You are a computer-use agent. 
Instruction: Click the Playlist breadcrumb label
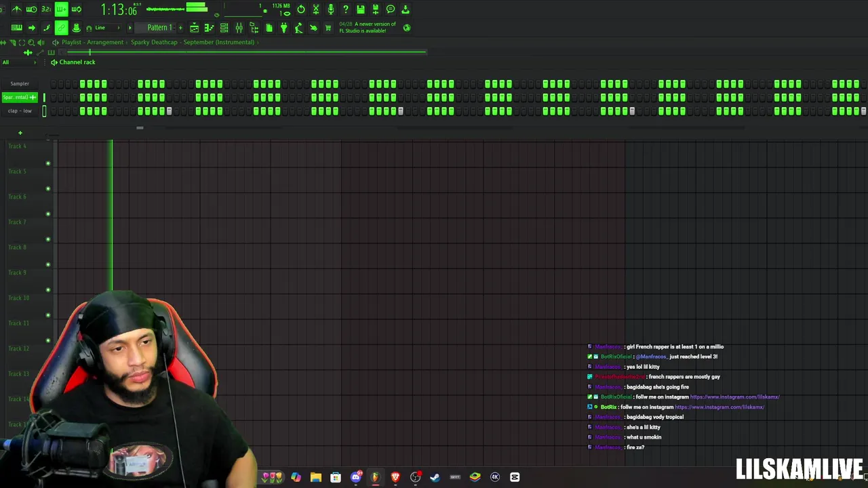pos(71,42)
